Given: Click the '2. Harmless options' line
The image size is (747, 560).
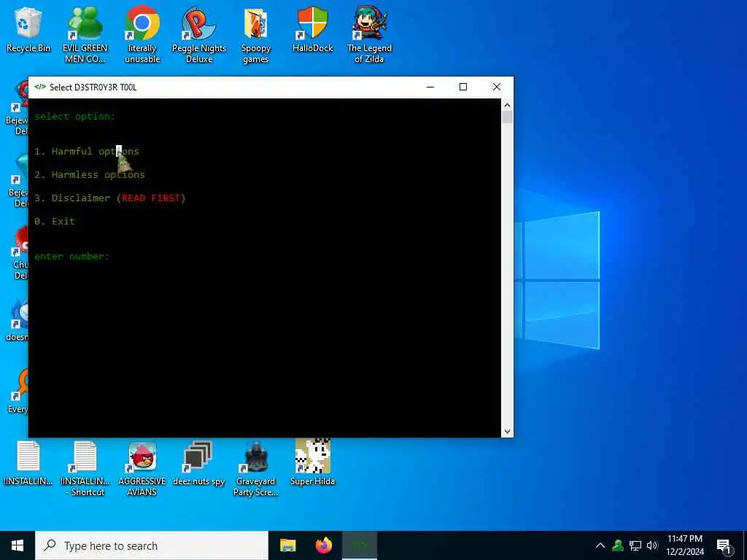Looking at the screenshot, I should point(90,175).
